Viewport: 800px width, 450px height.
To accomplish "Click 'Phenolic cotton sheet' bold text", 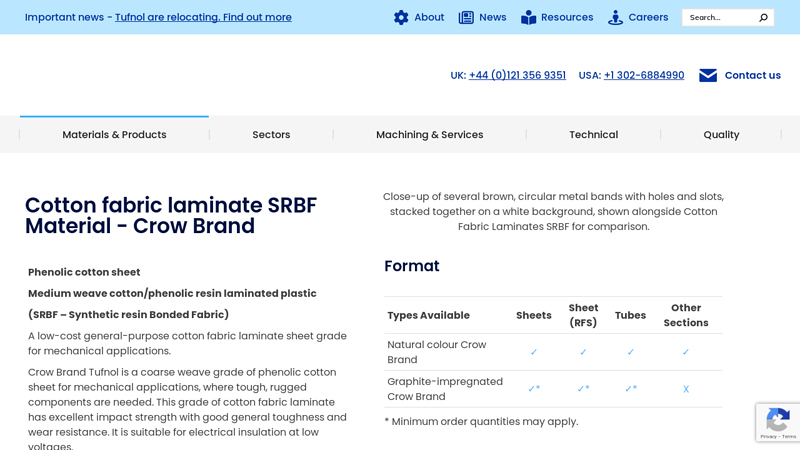I will coord(84,272).
